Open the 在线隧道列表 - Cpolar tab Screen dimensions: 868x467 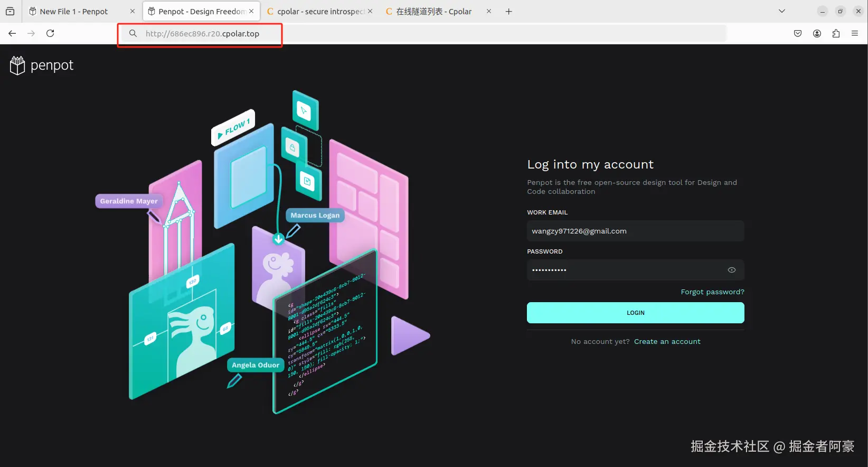pyautogui.click(x=438, y=11)
